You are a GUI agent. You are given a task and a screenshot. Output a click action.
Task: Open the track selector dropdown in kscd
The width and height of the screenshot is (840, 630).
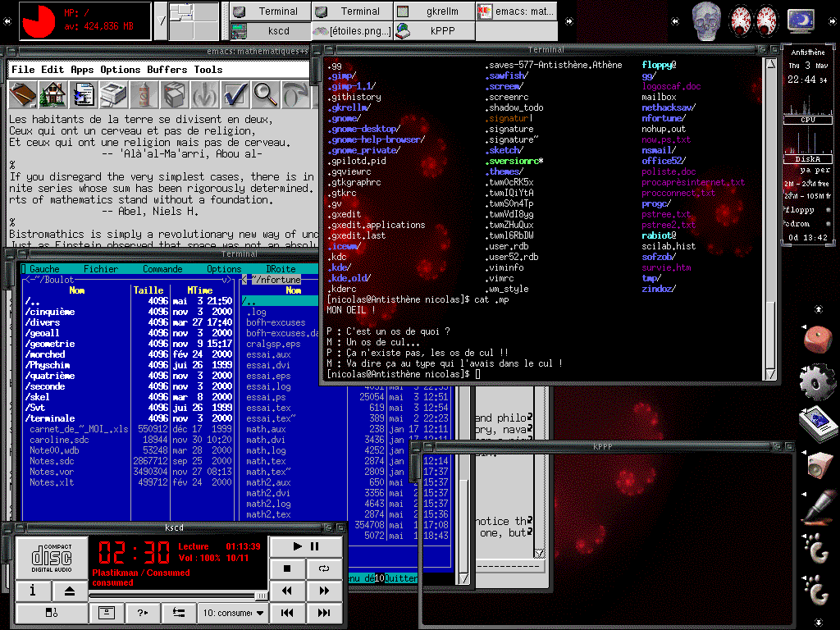coord(234,612)
